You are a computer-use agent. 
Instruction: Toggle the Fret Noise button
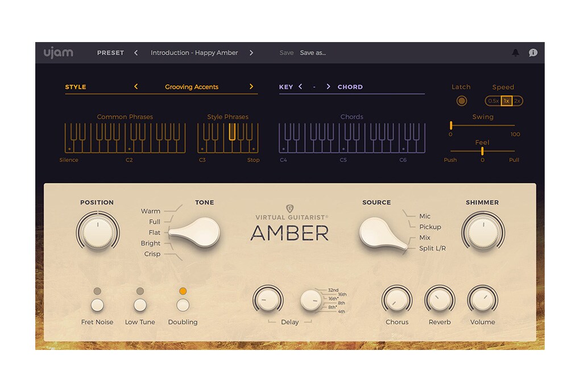(x=97, y=305)
